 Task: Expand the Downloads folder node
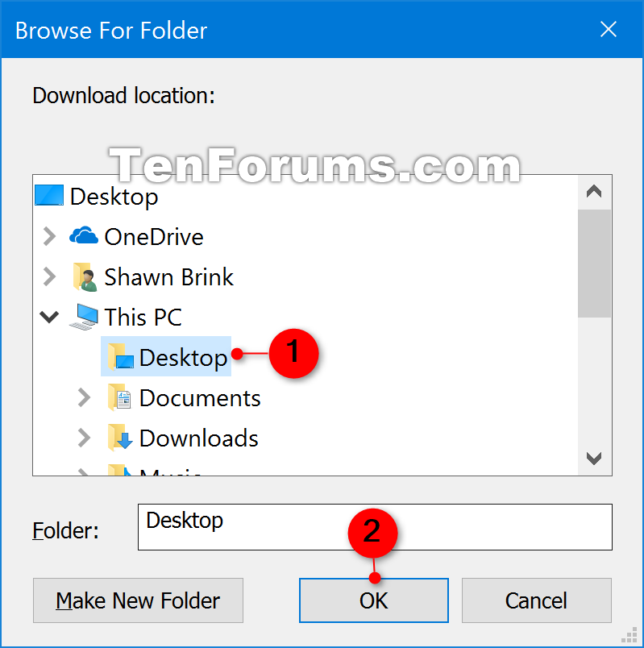85,438
